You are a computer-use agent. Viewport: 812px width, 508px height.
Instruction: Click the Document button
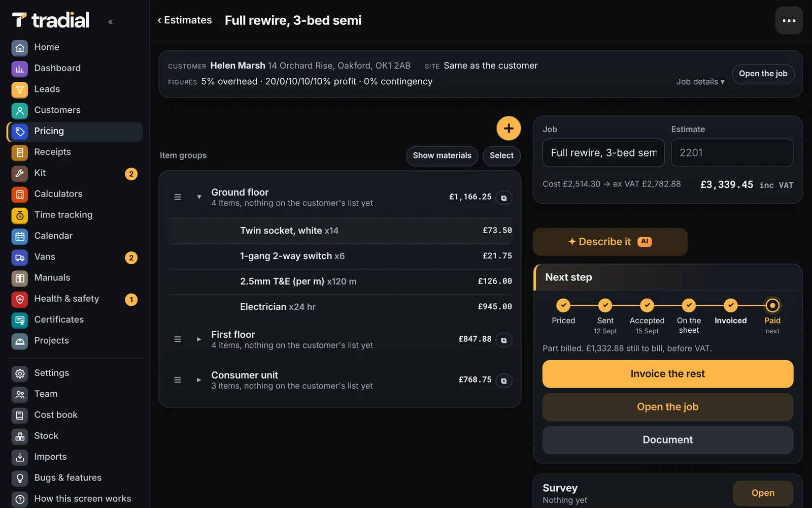click(667, 440)
